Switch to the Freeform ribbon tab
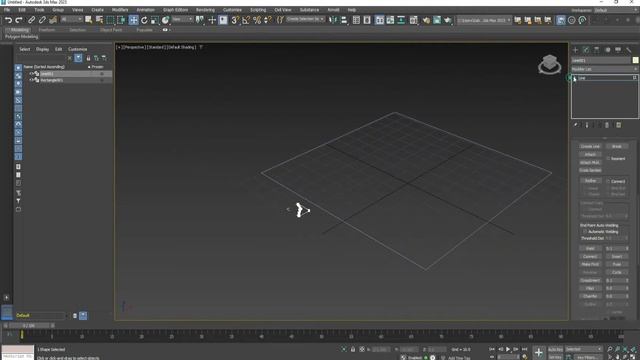Image resolution: width=640 pixels, height=360 pixels. click(47, 30)
